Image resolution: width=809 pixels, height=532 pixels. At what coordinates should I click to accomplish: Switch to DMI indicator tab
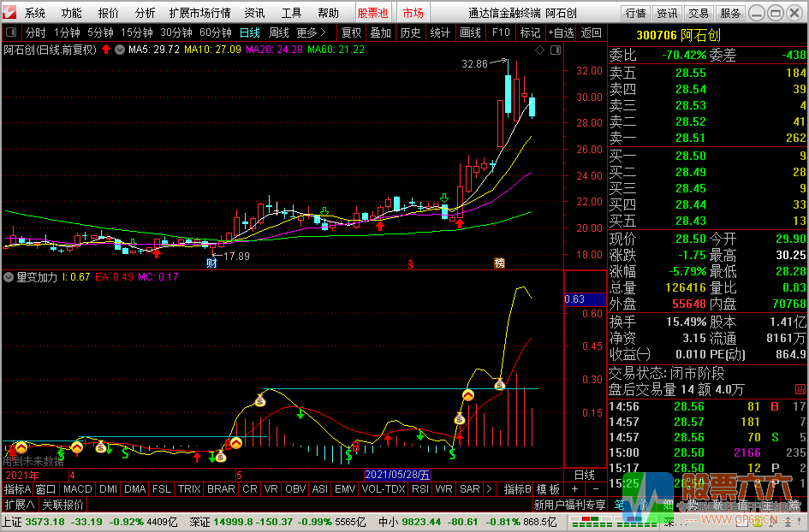[108, 489]
